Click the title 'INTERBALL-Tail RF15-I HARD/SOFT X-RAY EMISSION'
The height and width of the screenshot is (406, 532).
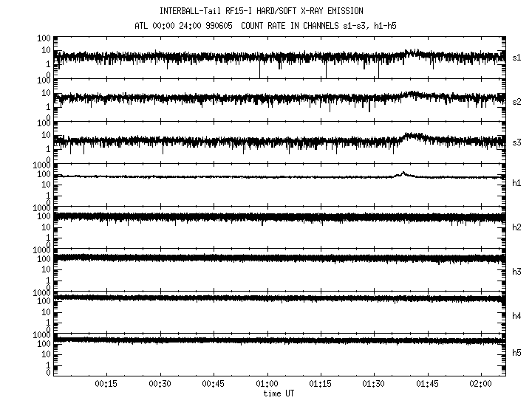(x=262, y=11)
